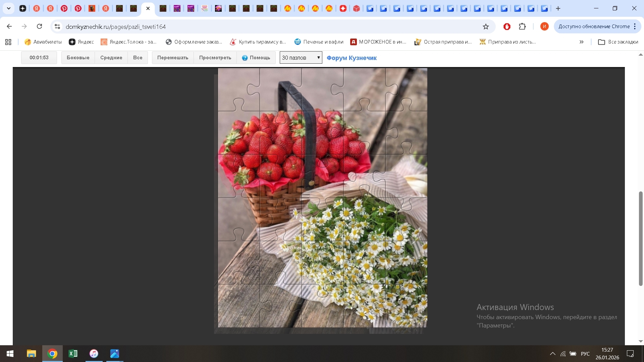Open Chrome extensions puzzle icon

[522, 26]
